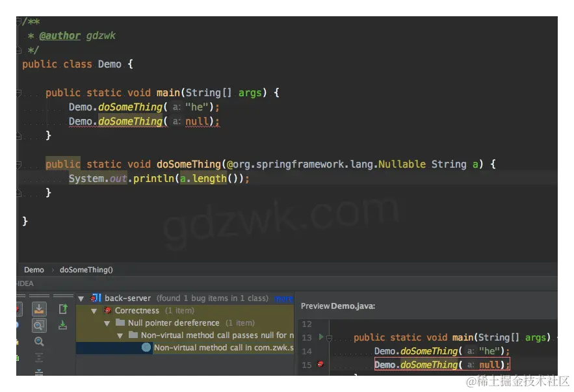The image size is (574, 392).
Task: Click the highlighted 'null' call in the preview
Action: 442,365
